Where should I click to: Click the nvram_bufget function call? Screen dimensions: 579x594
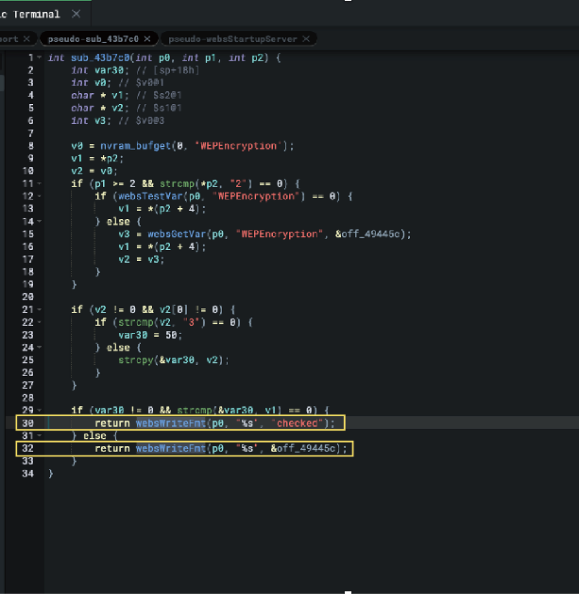pyautogui.click(x=136, y=146)
